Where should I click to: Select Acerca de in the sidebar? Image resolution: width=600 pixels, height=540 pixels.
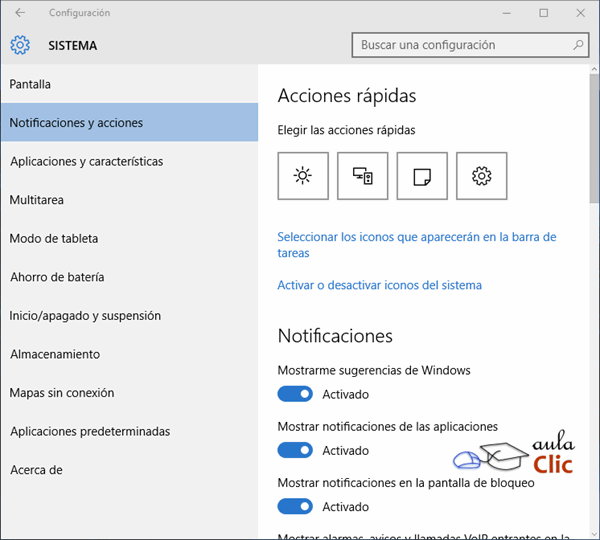pyautogui.click(x=36, y=470)
